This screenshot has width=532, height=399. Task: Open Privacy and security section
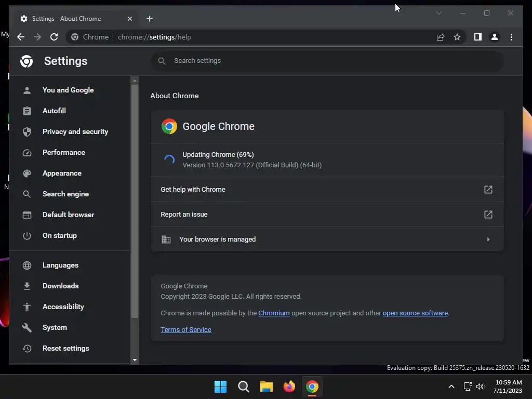[70, 131]
